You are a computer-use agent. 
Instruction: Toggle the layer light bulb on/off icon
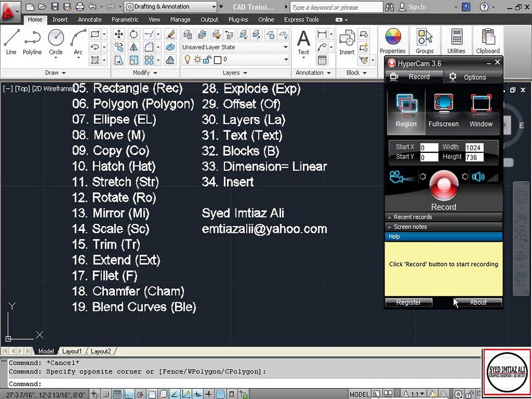187,60
